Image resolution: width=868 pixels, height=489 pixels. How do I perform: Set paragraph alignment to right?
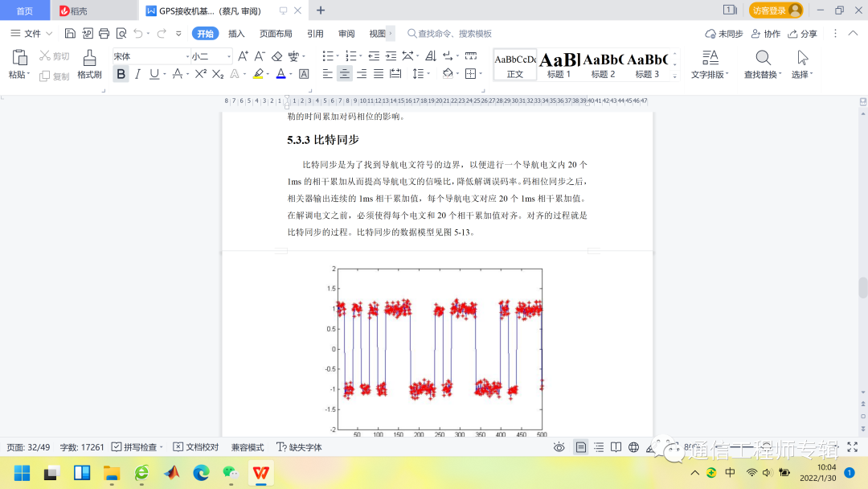point(362,74)
